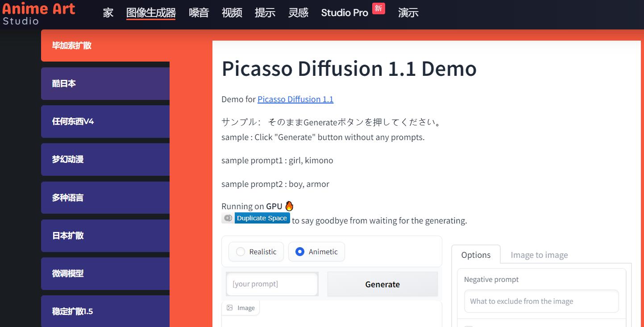Image resolution: width=644 pixels, height=327 pixels.
Task: Open the 图像生成器 menu item
Action: click(151, 12)
